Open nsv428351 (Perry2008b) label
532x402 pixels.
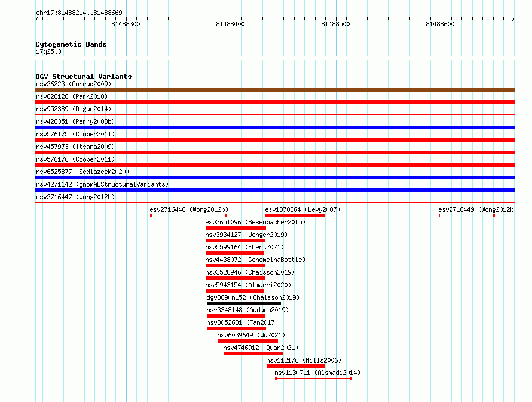coord(75,121)
